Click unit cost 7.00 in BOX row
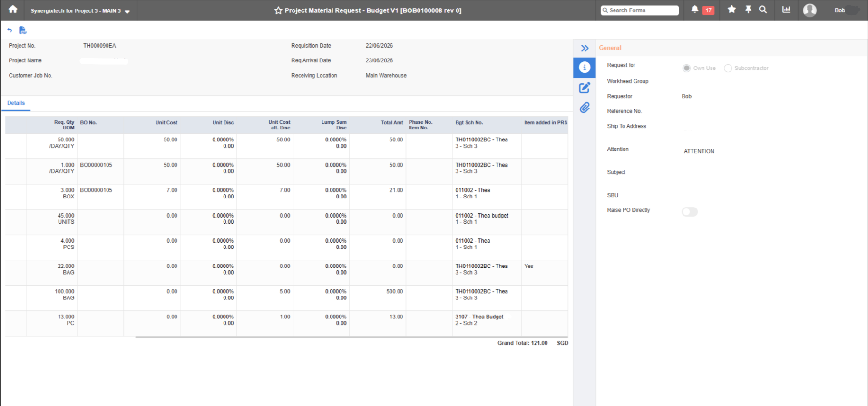 point(172,190)
